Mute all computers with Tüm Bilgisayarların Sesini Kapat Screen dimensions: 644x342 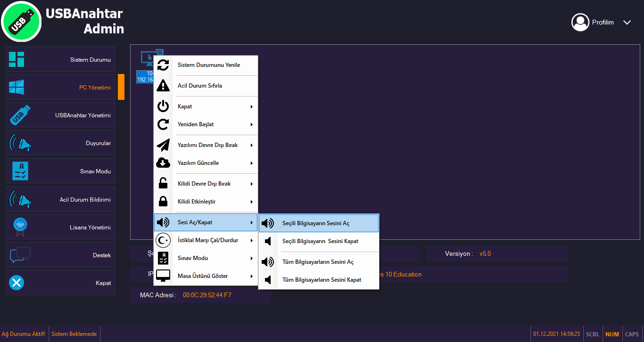(322, 280)
